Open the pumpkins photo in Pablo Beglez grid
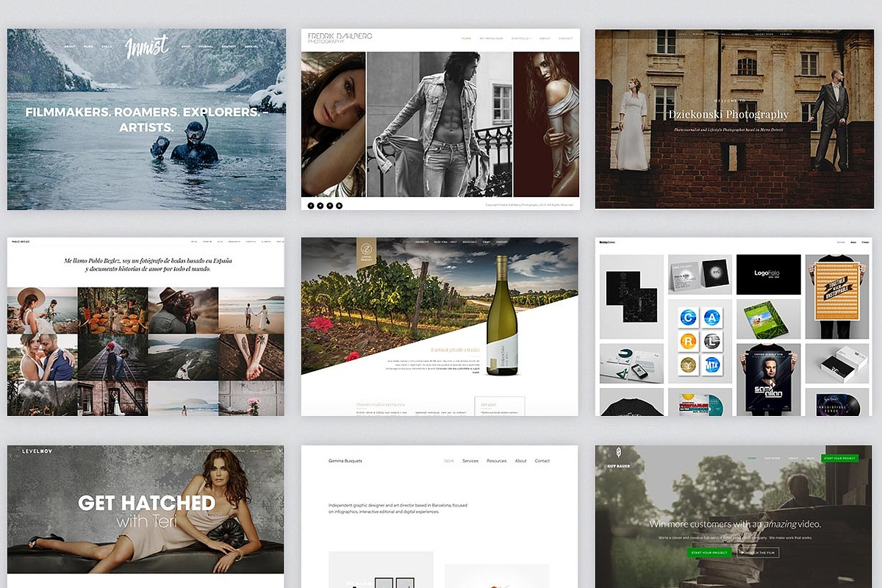 pyautogui.click(x=112, y=310)
